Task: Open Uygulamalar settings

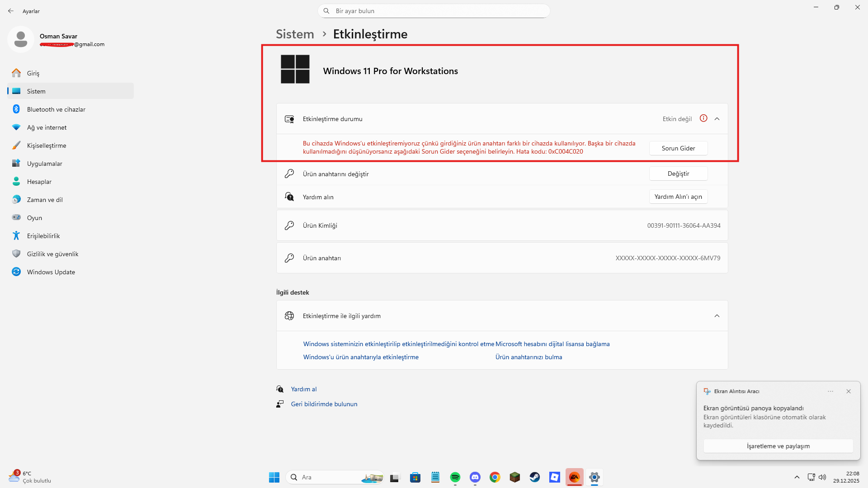Action: 71,164
